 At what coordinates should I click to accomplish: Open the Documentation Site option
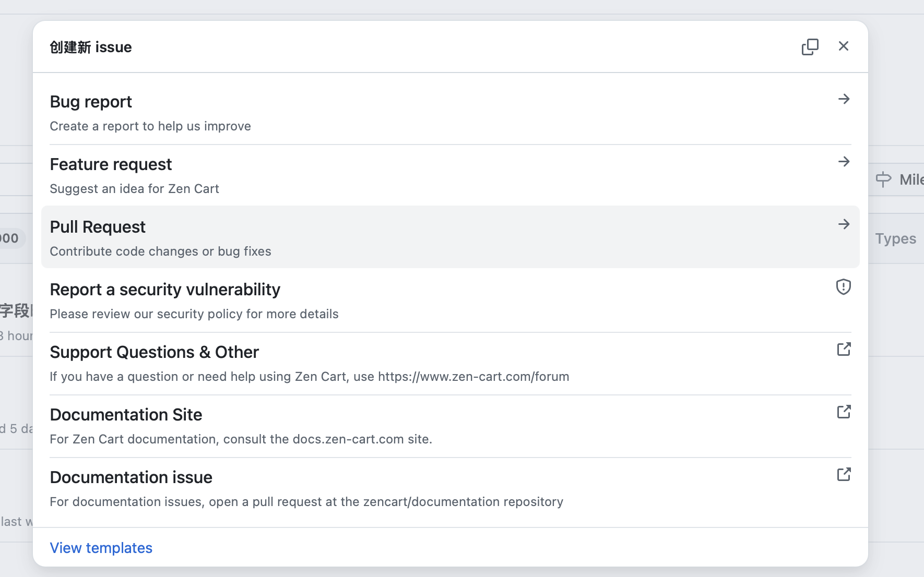tap(450, 426)
